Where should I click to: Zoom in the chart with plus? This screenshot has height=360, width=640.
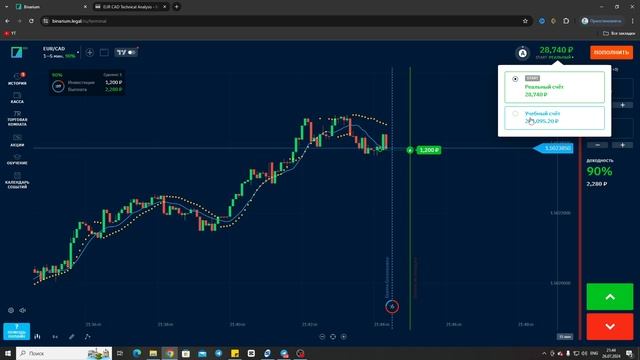(x=344, y=337)
